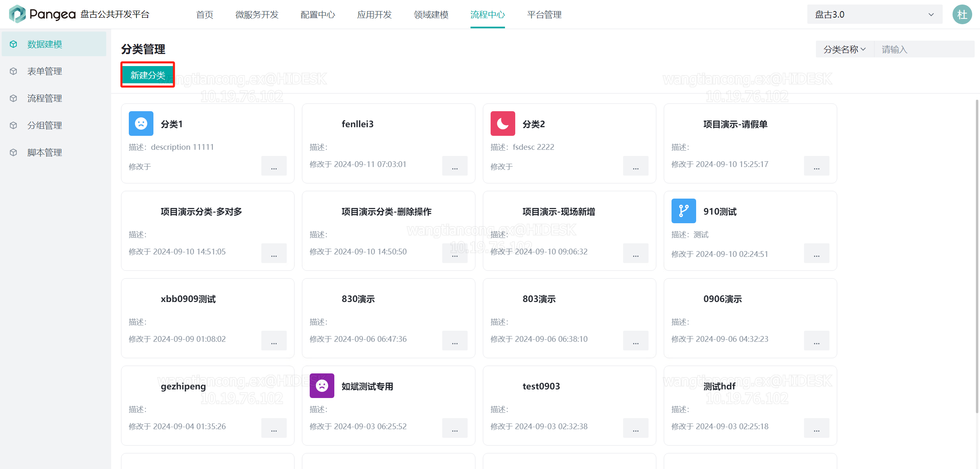Click the 项目演示-现场新增 card title
The width and height of the screenshot is (980, 469).
coord(559,211)
